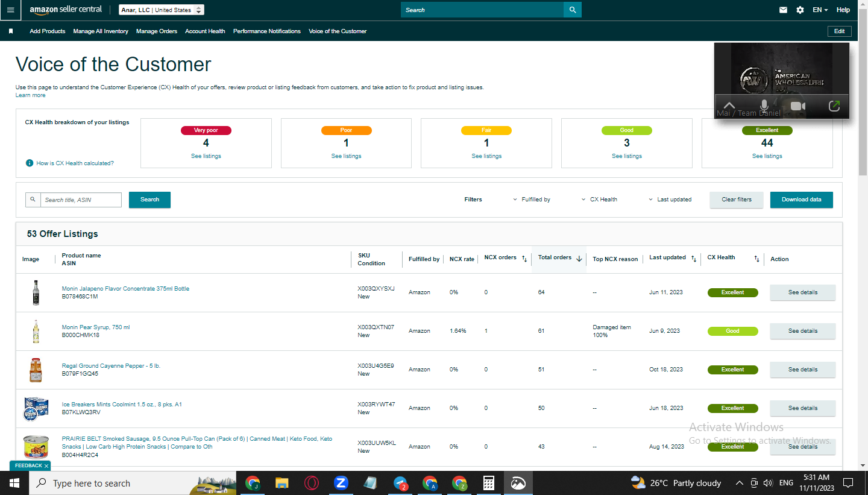Mute microphone in the Zoom mini window

pyautogui.click(x=764, y=106)
